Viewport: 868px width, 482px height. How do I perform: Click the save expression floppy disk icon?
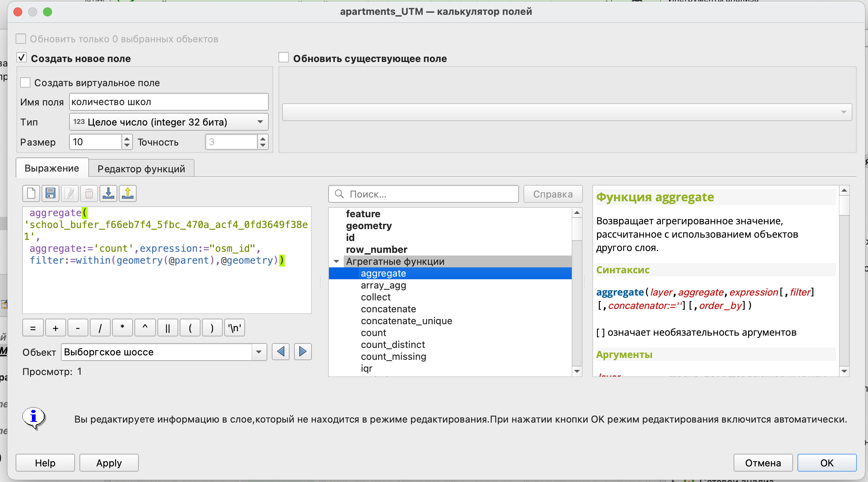pyautogui.click(x=50, y=193)
